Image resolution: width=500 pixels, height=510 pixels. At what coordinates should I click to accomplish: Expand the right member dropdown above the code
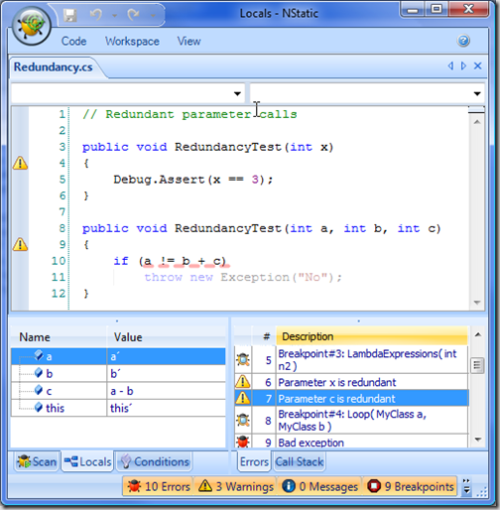pos(477,94)
